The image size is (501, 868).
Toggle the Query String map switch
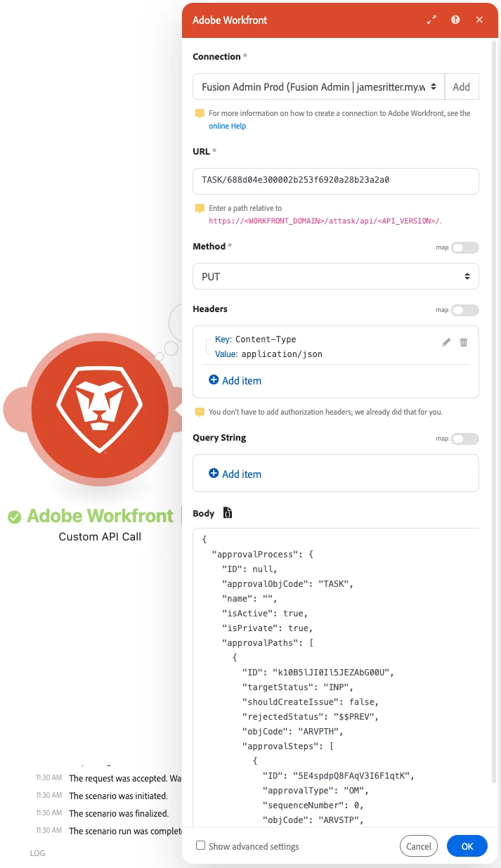[465, 439]
